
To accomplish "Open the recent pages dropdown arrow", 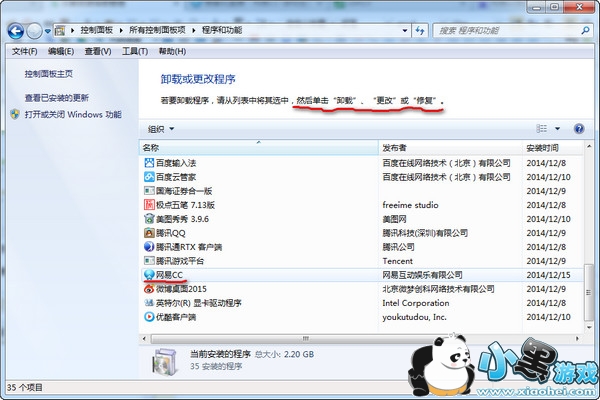I will tap(47, 31).
